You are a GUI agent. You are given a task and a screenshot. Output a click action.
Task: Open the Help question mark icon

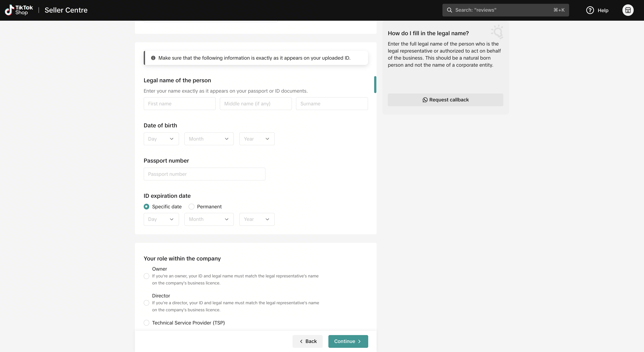(x=590, y=10)
